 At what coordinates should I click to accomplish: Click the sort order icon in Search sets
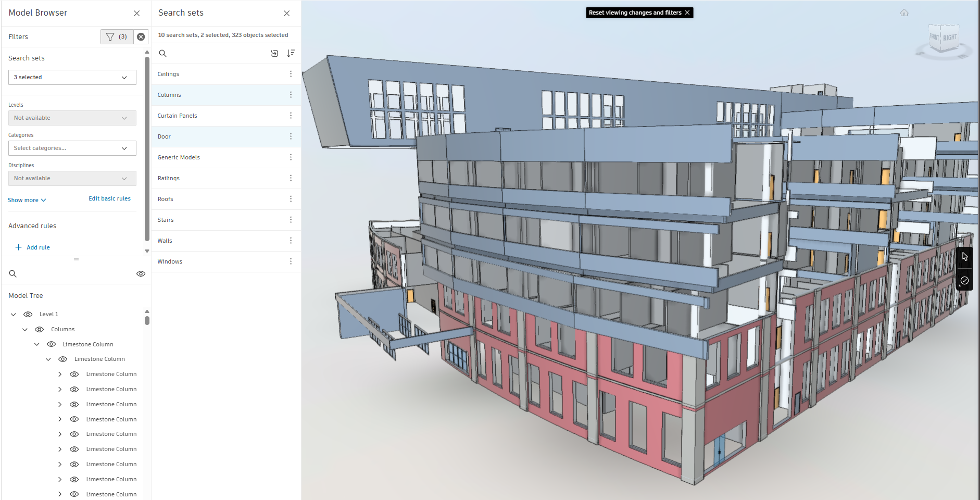point(291,53)
